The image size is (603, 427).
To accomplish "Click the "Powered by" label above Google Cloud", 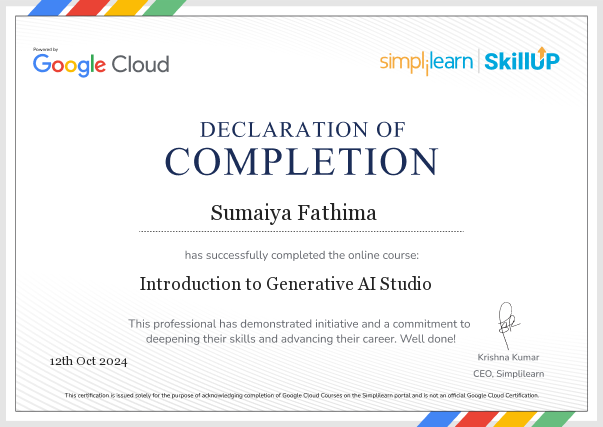I will [x=46, y=49].
